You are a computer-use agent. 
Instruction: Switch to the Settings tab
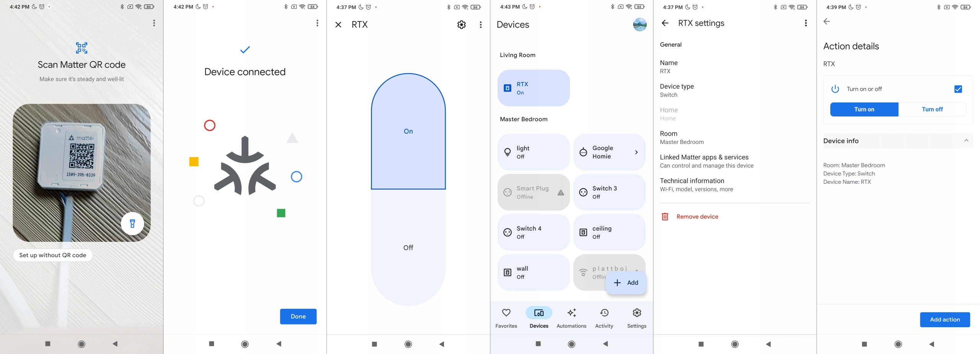click(636, 313)
